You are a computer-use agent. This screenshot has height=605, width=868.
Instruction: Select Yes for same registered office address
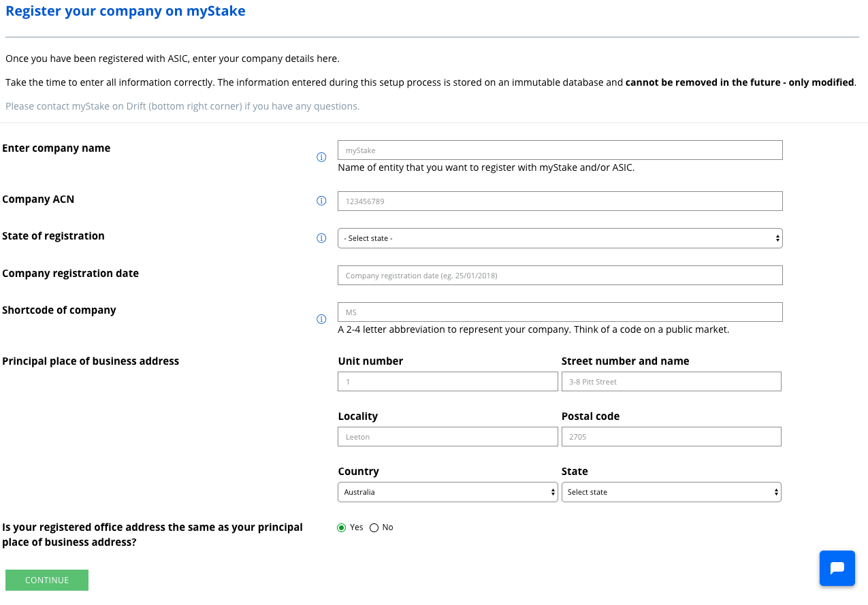pos(342,528)
